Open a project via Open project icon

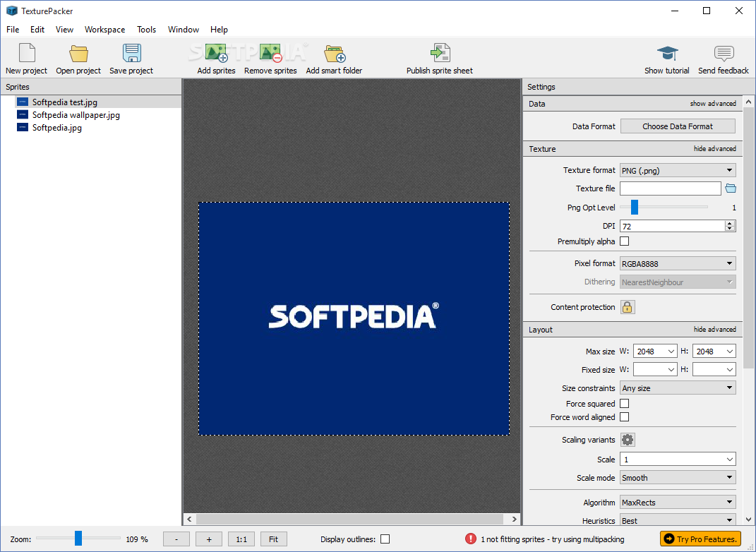pyautogui.click(x=78, y=53)
